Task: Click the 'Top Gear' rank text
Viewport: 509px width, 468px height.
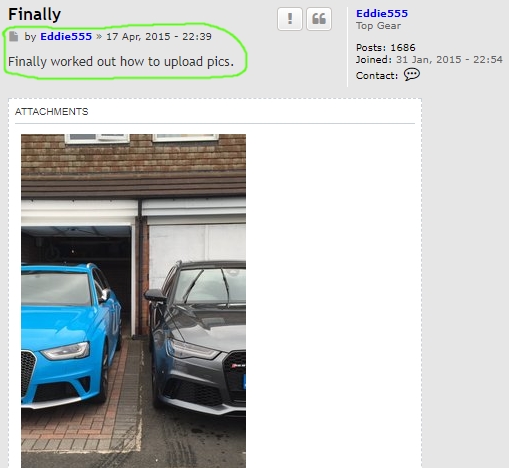Action: pos(378,26)
